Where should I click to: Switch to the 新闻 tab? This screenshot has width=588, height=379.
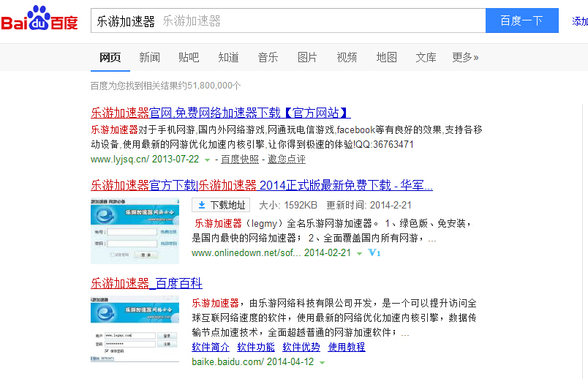click(150, 57)
